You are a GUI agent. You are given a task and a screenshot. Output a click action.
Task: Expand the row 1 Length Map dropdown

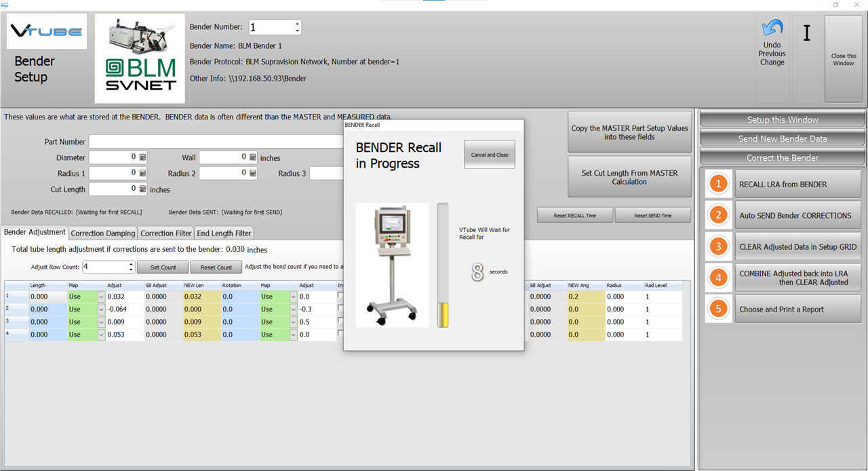click(101, 297)
